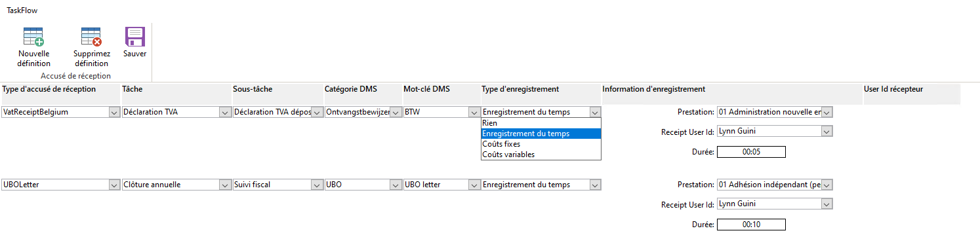Click the Durée field showing 00:10

(x=751, y=225)
